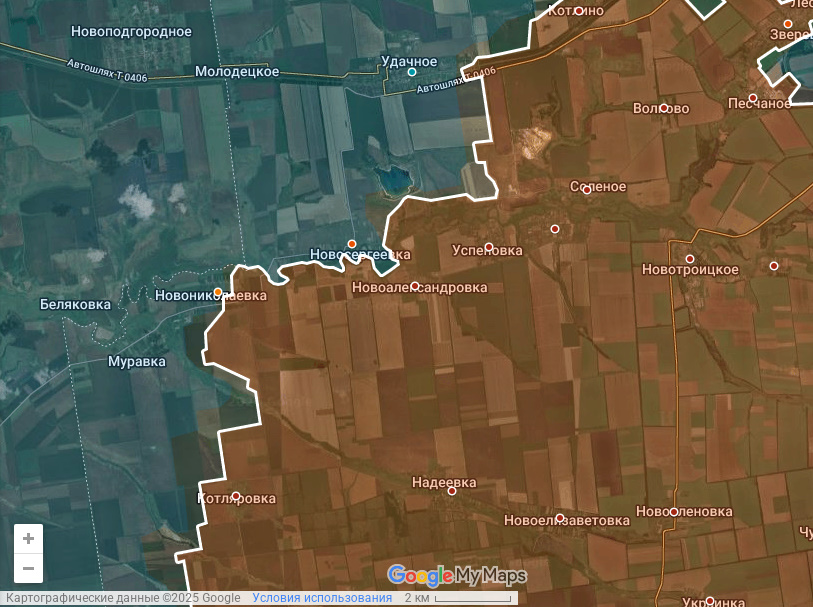Screen dimensions: 813x607
Task: Open the marker at Новоалександровка
Action: [x=415, y=286]
